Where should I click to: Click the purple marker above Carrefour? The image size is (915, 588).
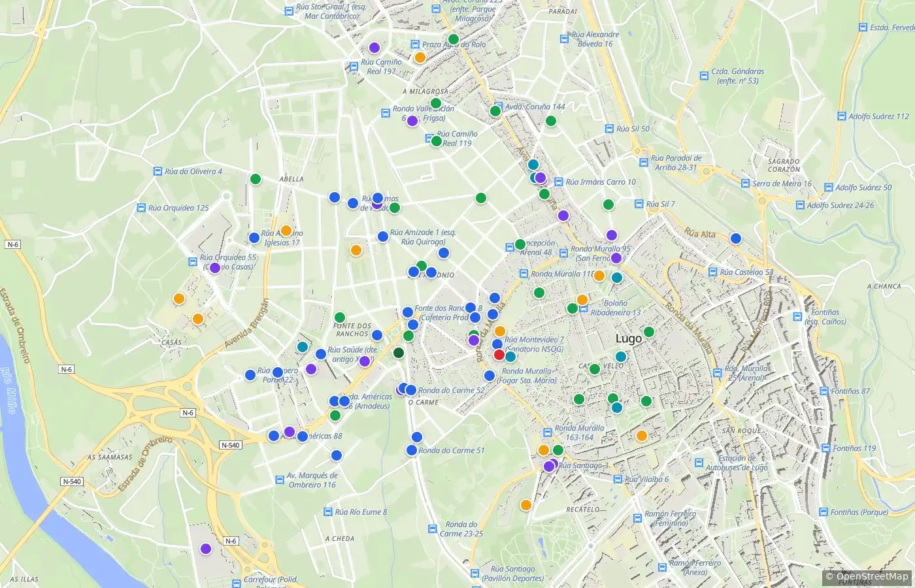[206, 549]
